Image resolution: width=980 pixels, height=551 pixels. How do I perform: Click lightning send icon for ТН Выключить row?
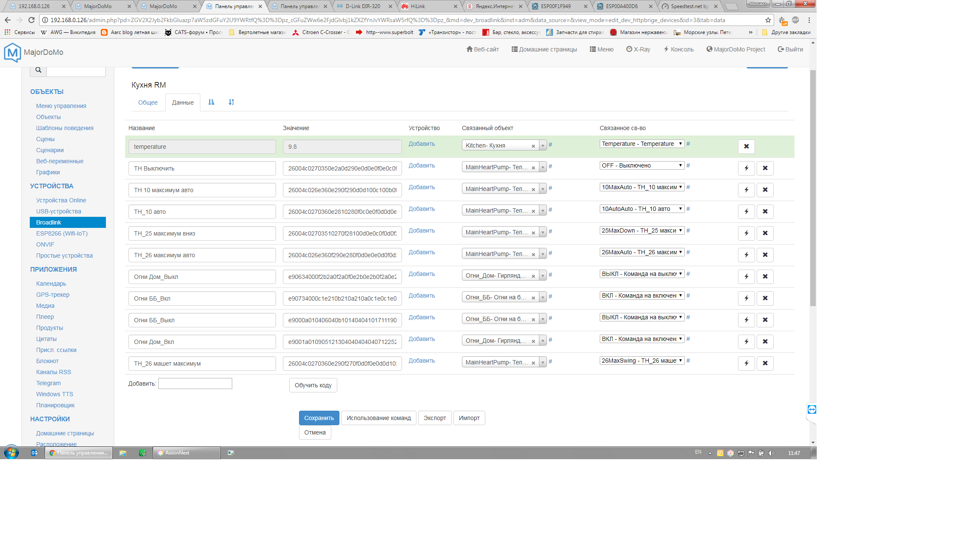point(746,168)
